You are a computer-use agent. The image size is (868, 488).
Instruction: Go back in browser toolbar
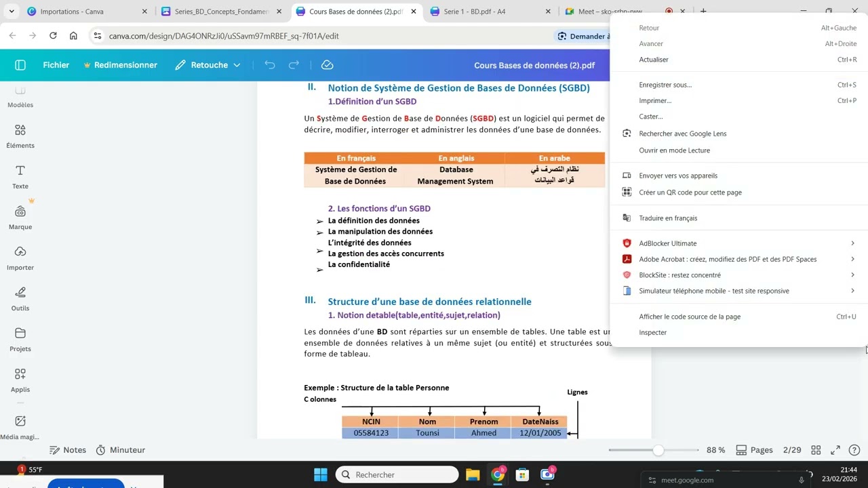(x=13, y=36)
